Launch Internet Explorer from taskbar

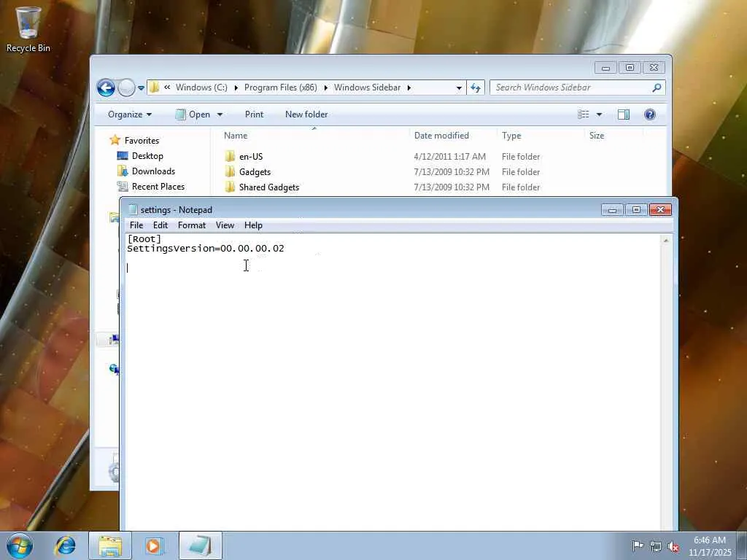click(65, 545)
